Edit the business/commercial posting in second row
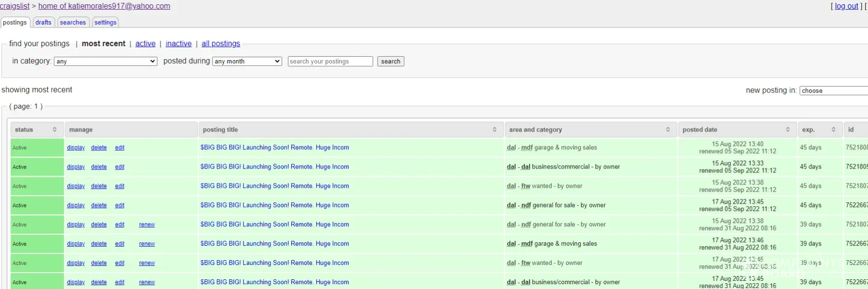 (x=120, y=167)
